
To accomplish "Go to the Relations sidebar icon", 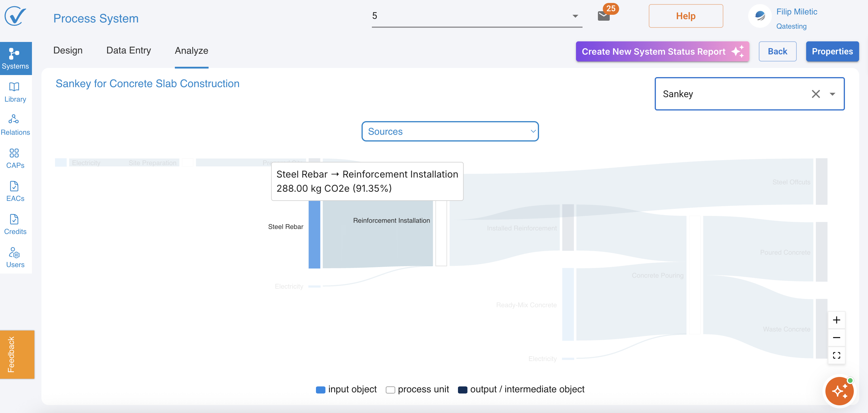I will tap(15, 125).
